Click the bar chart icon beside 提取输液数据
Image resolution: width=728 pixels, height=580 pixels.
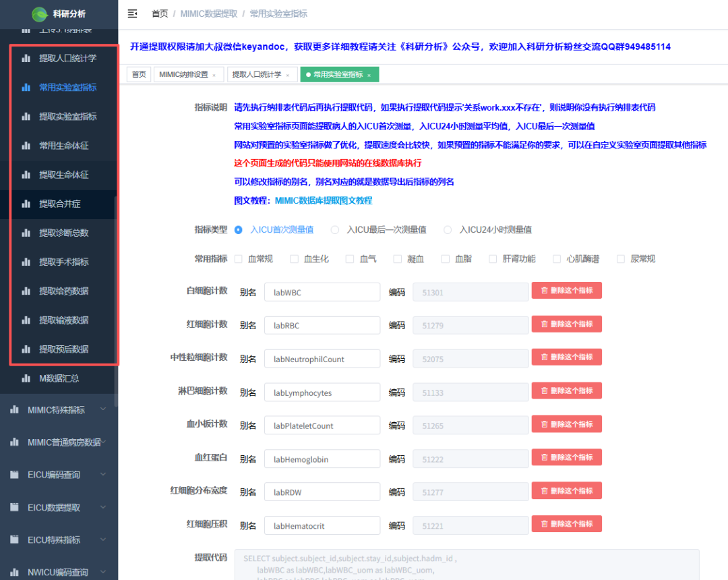26,320
